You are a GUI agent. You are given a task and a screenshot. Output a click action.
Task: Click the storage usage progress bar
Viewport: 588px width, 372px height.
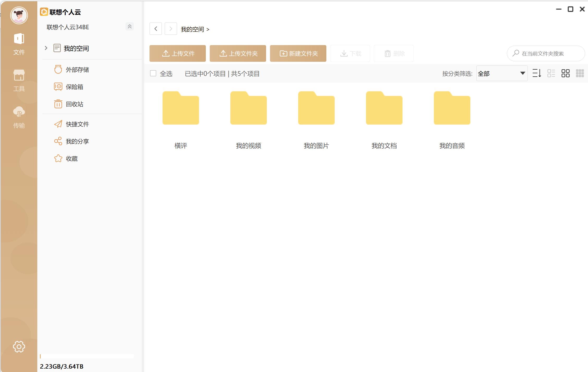click(x=87, y=356)
